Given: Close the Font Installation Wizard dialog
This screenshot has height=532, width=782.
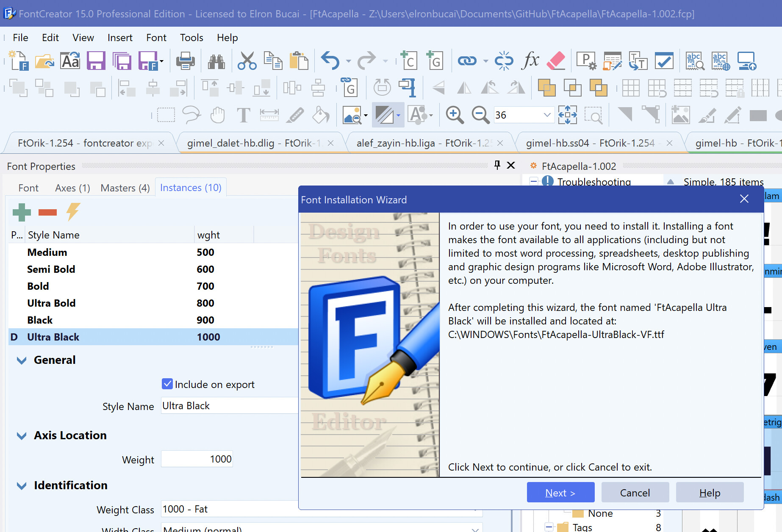Looking at the screenshot, I should [x=744, y=199].
